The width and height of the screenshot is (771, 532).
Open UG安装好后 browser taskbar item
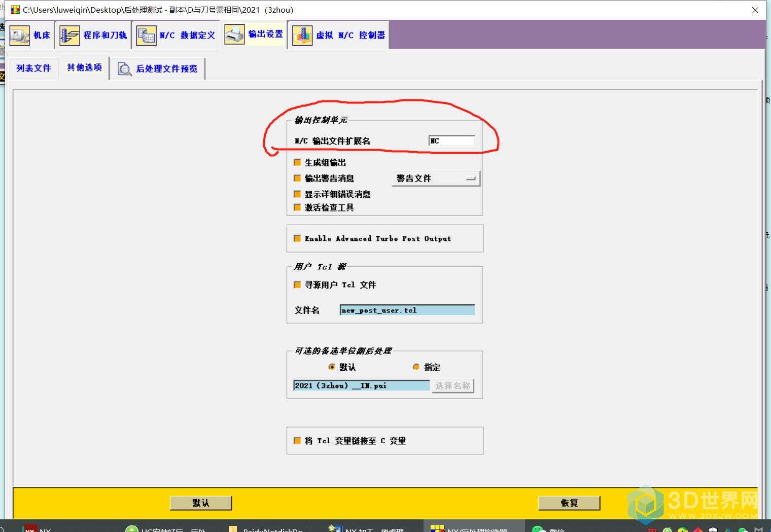pos(166,528)
